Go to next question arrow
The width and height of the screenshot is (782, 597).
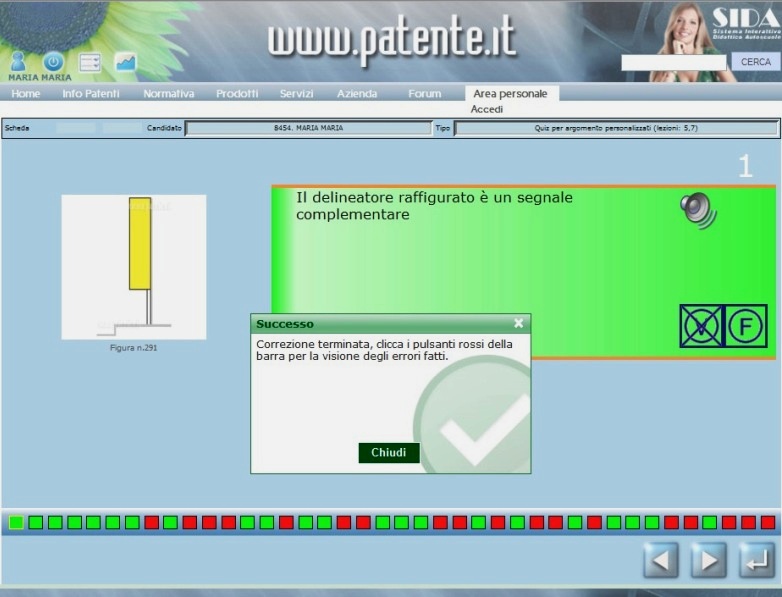708,560
